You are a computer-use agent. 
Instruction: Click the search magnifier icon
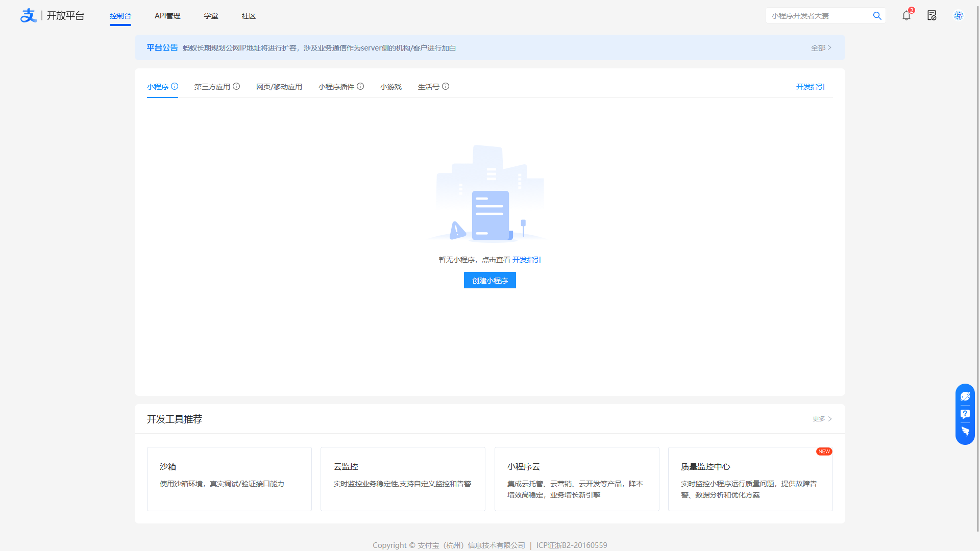click(x=877, y=16)
